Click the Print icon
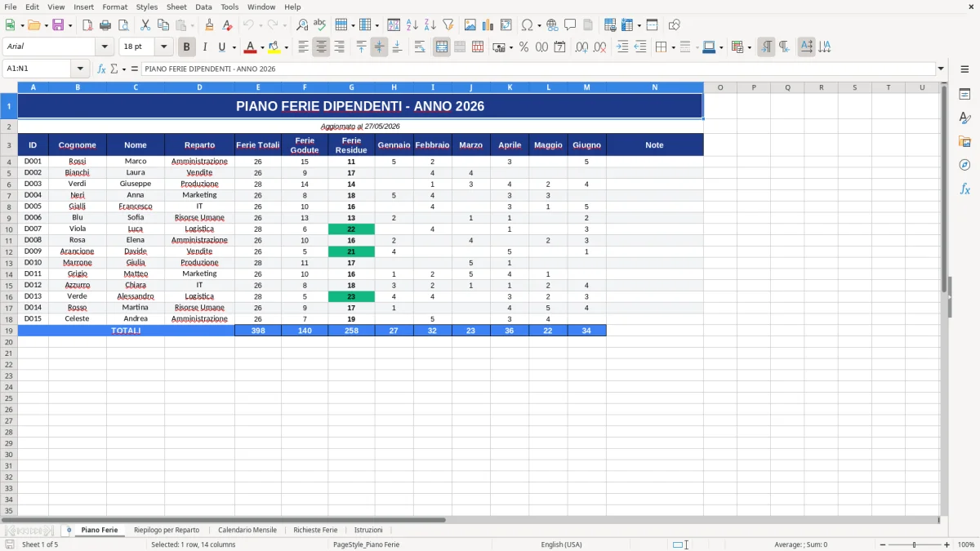The height and width of the screenshot is (551, 980). pos(105,25)
